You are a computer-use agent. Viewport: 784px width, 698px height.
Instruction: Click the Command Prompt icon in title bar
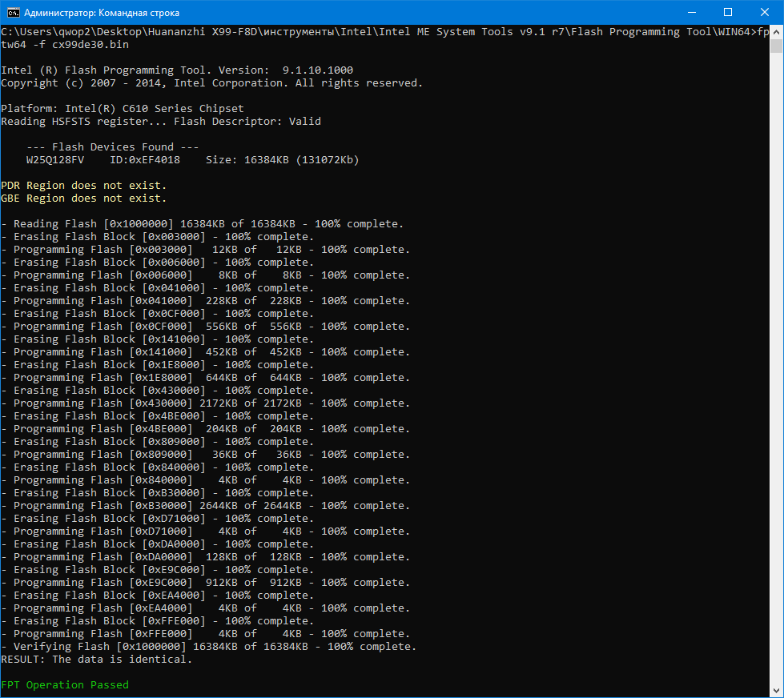tap(13, 13)
